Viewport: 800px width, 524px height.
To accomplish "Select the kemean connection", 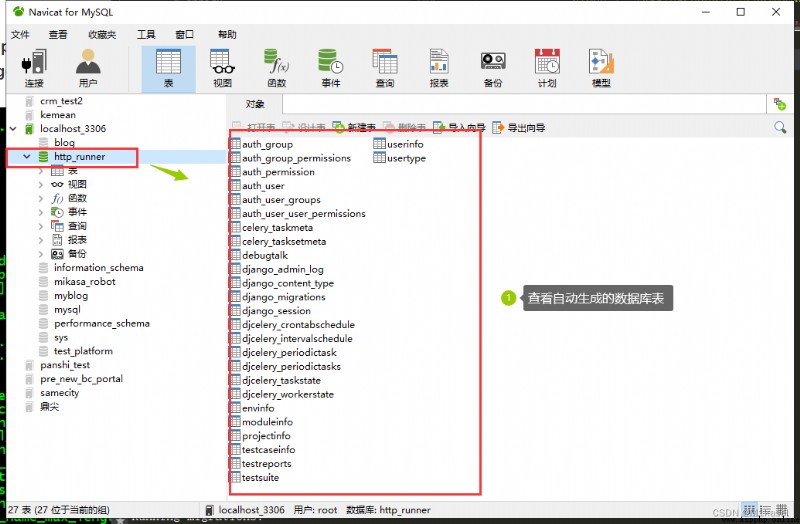I will (x=58, y=115).
